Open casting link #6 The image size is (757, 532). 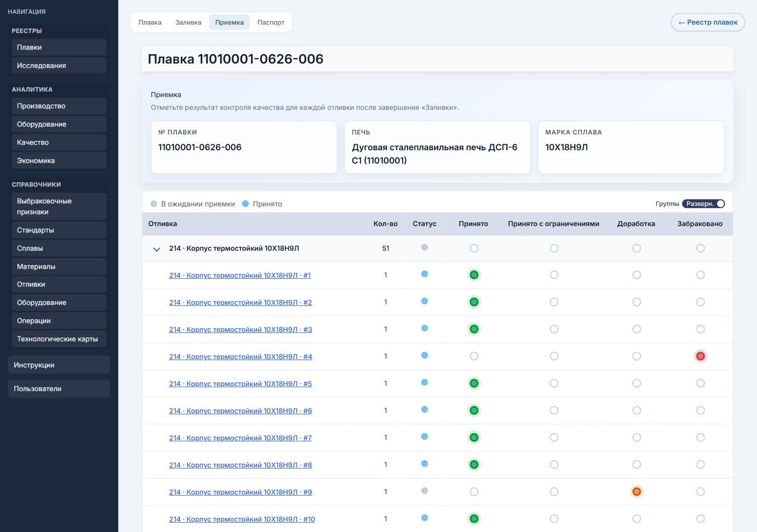pos(241,411)
